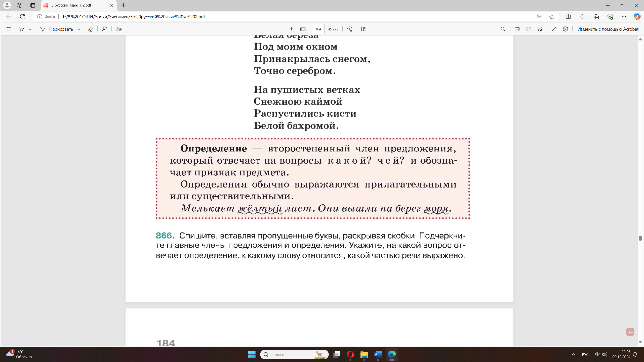Search within the PDF document
The width and height of the screenshot is (644, 362).
point(503,29)
